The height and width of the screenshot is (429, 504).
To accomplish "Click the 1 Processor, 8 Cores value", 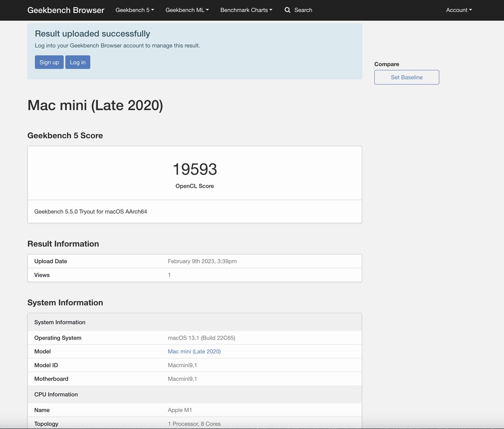I will point(194,424).
